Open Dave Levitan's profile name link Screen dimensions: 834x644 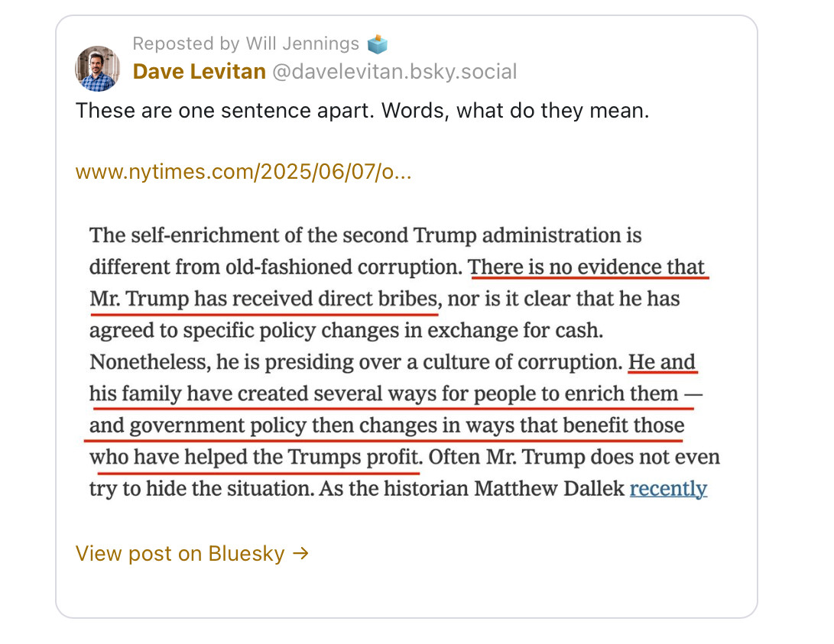pyautogui.click(x=199, y=72)
